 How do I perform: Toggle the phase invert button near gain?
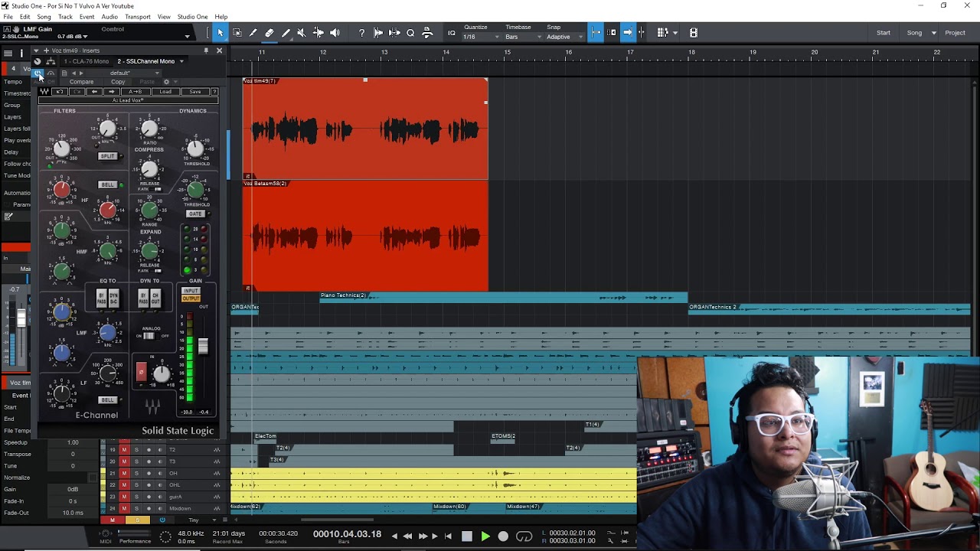pyautogui.click(x=141, y=372)
